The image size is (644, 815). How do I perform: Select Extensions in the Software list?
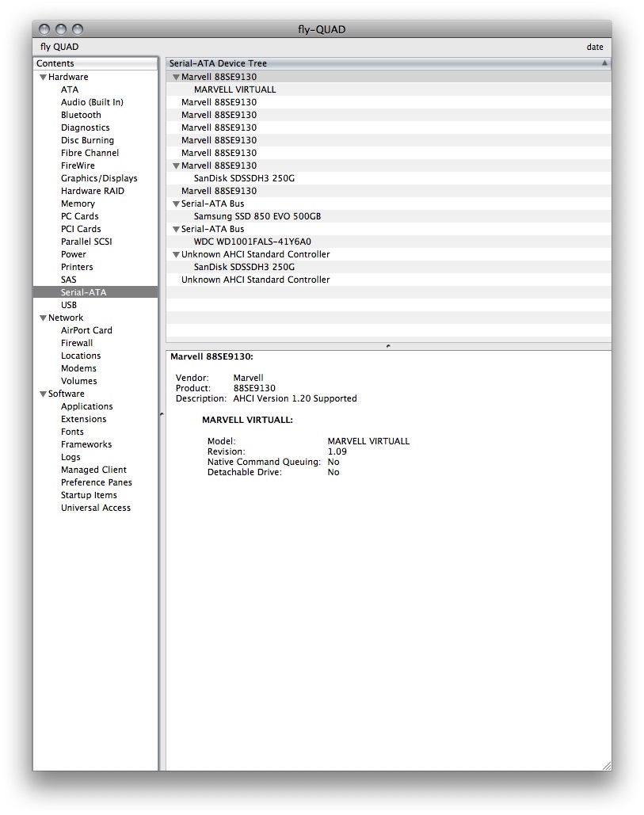[83, 420]
